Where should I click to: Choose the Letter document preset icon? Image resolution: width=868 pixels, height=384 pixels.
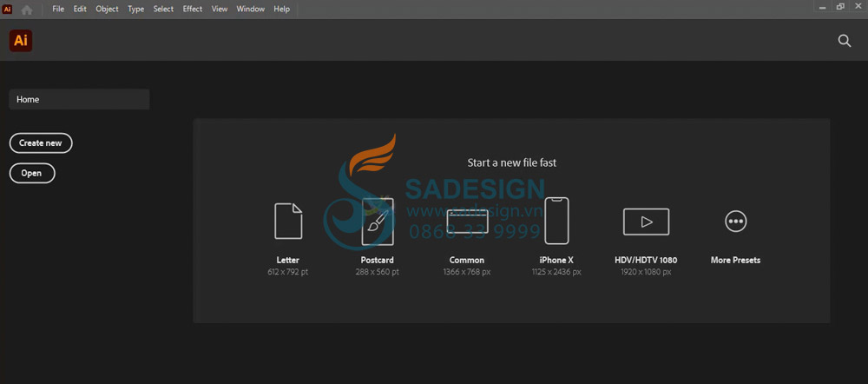(288, 221)
